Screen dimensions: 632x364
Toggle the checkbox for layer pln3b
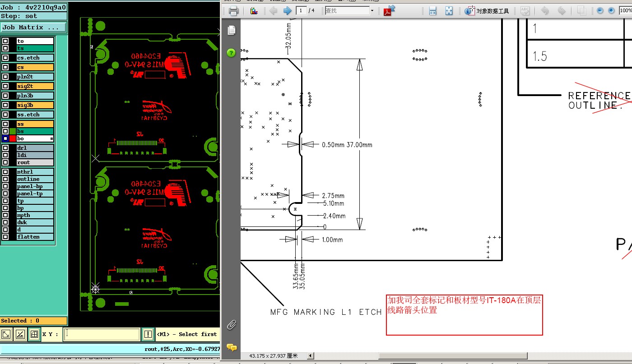(5, 96)
